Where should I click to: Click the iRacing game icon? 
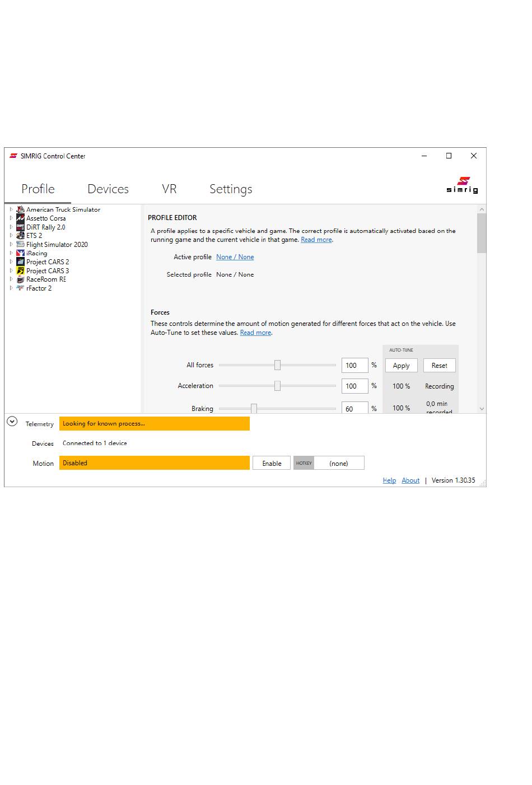point(20,253)
